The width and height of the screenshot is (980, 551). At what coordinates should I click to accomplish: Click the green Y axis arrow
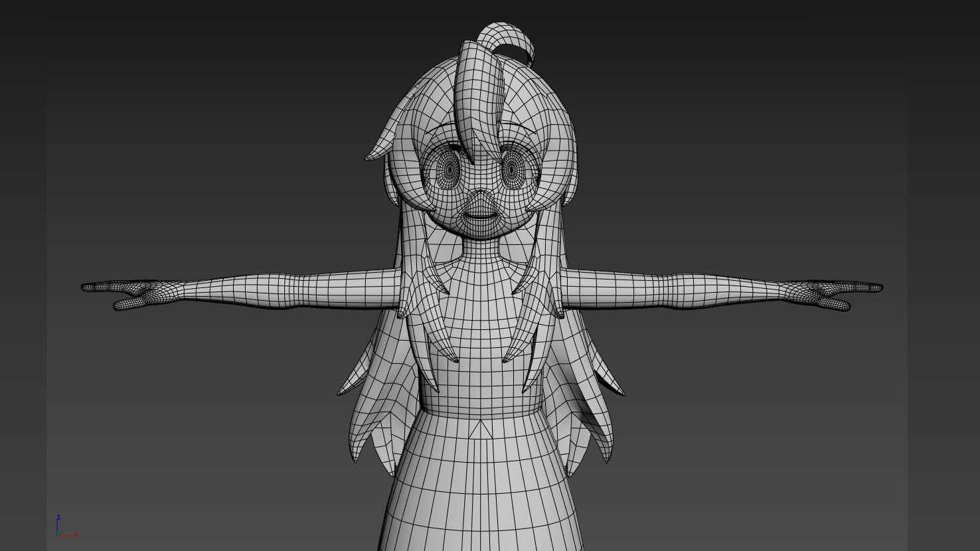59,534
